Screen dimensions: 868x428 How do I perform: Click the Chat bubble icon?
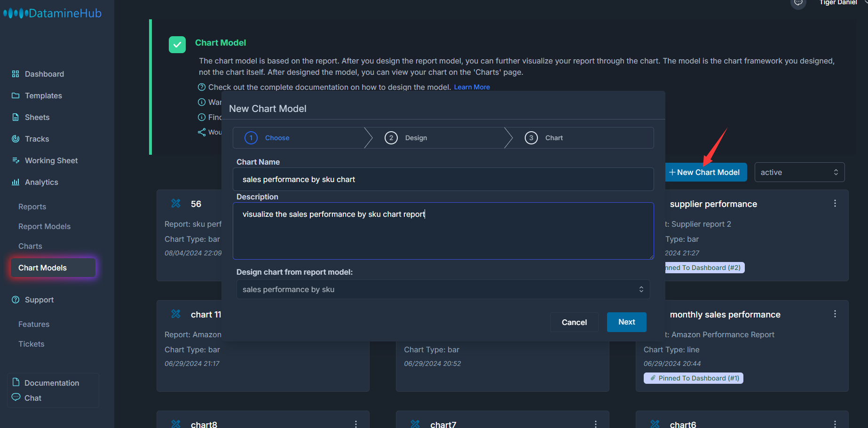tap(16, 397)
